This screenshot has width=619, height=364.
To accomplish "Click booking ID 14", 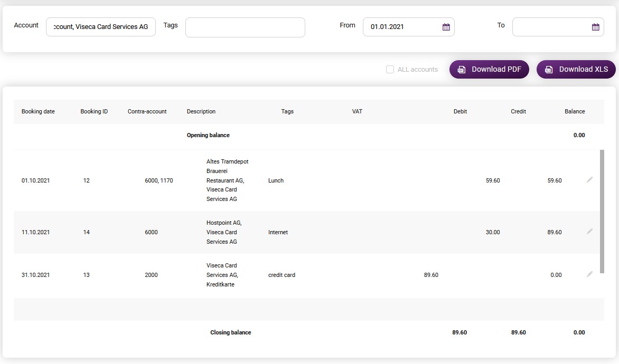I will [87, 232].
